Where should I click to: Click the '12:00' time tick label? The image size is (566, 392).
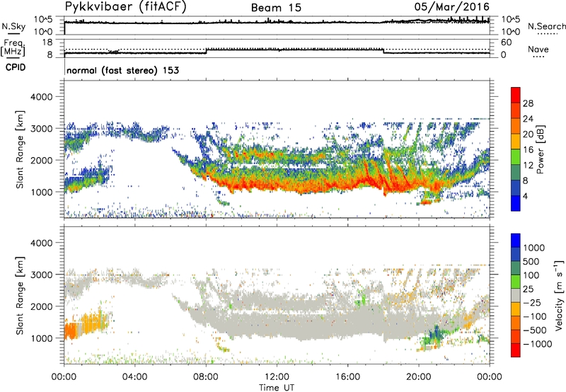click(277, 377)
